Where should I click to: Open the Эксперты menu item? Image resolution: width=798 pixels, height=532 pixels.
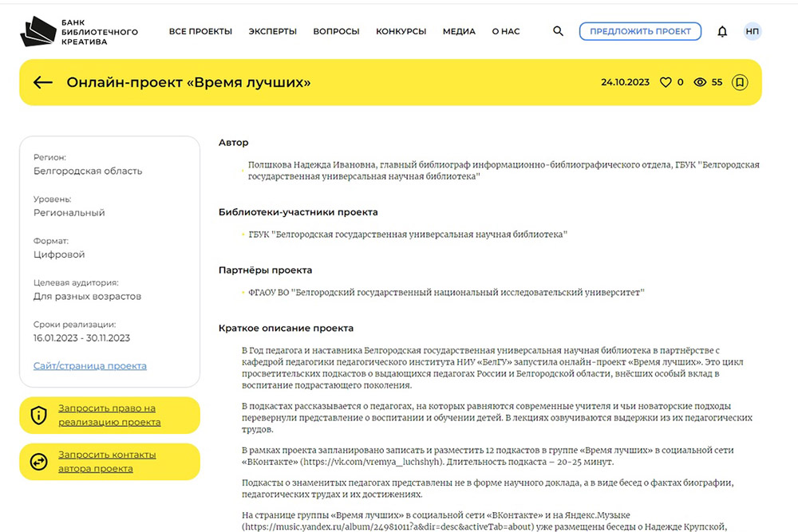pyautogui.click(x=272, y=32)
